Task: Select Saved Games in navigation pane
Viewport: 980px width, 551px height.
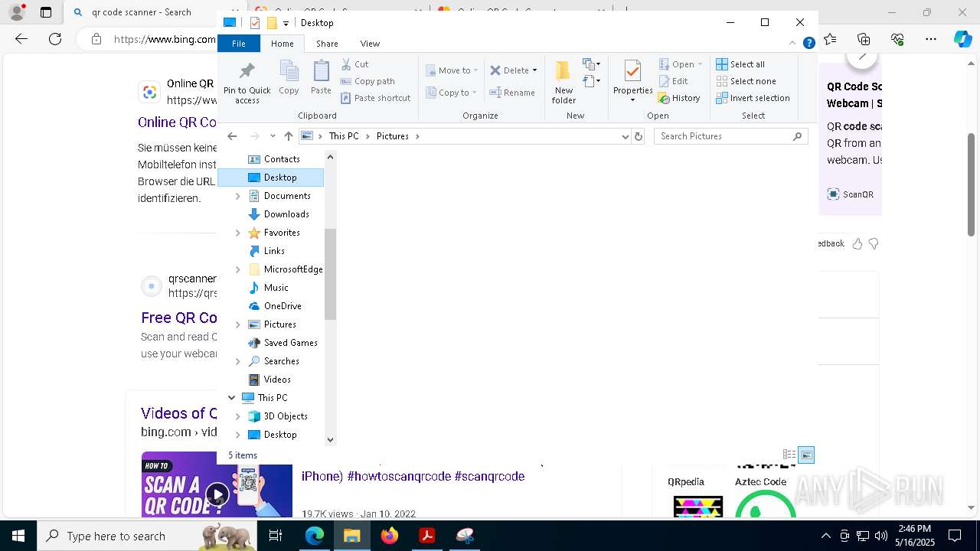Action: (283, 343)
